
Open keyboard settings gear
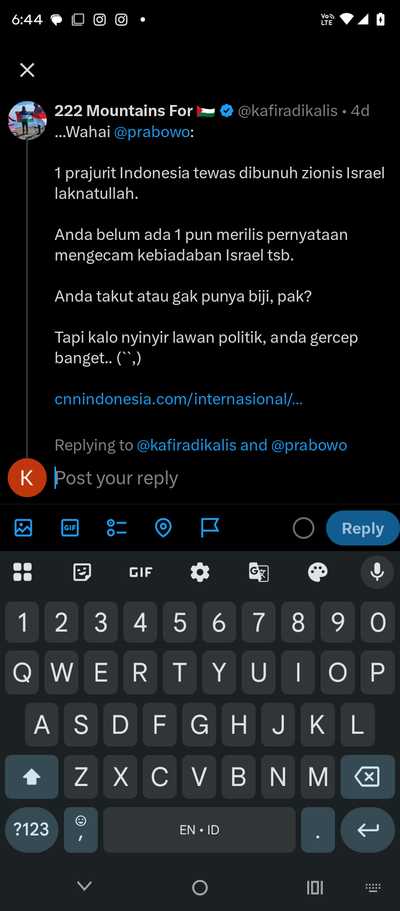(200, 572)
